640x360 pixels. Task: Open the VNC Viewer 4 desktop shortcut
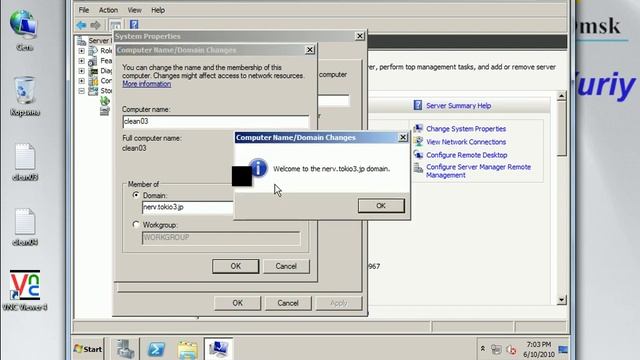(x=25, y=290)
